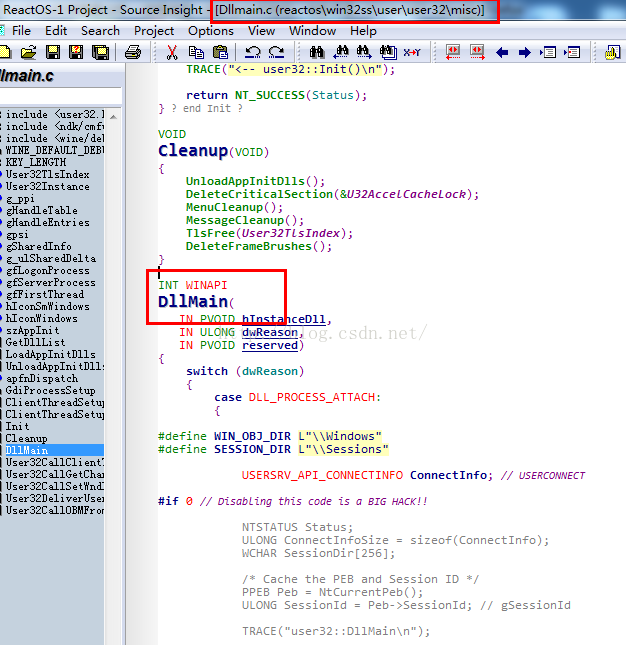This screenshot has height=645, width=626.
Task: Open the Help menu
Action: click(x=363, y=31)
